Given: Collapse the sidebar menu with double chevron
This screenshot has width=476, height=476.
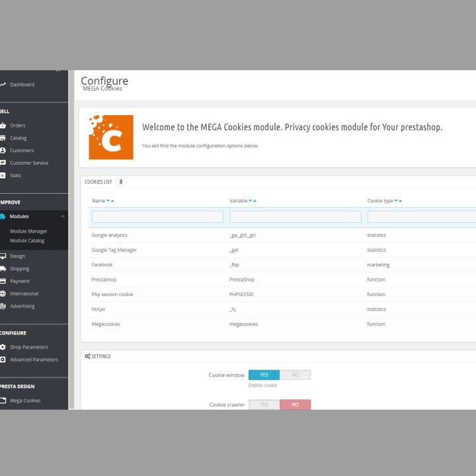Looking at the screenshot, I should pos(58,71).
